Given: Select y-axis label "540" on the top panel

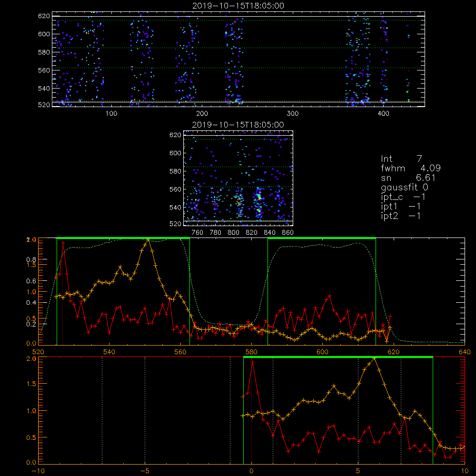Looking at the screenshot, I should tap(44, 89).
